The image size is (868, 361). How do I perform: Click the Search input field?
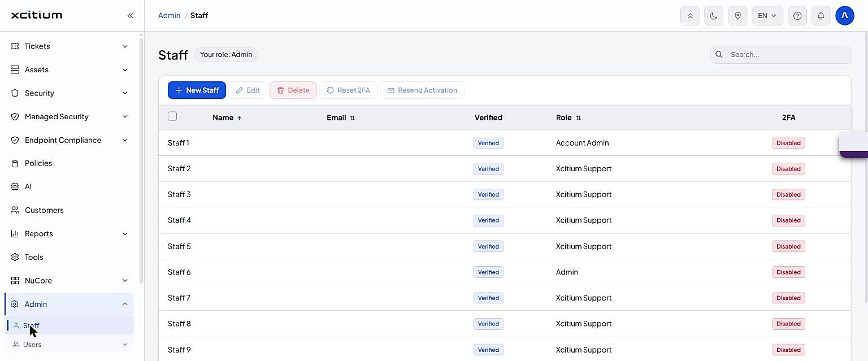(x=780, y=55)
